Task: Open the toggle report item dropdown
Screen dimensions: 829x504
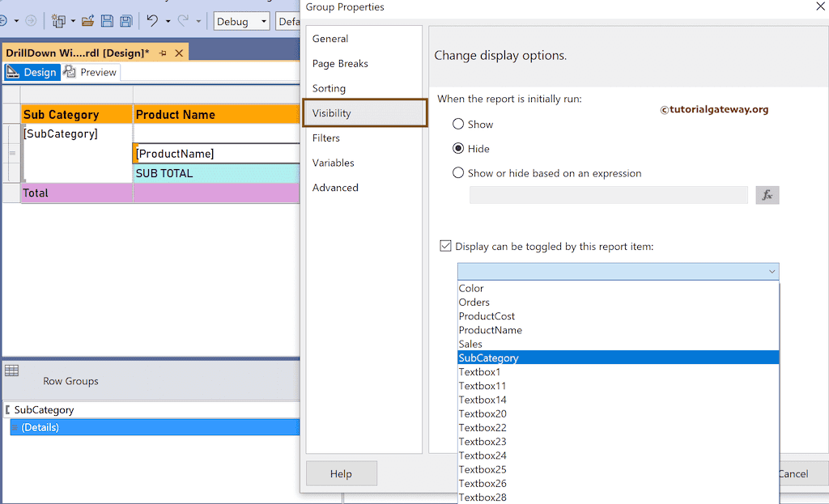Action: [772, 271]
